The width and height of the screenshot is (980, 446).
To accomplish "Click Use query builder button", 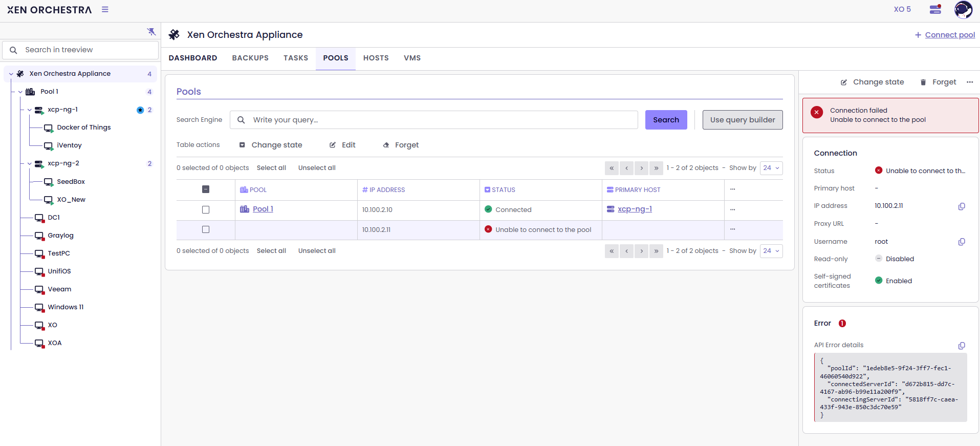I will coord(743,120).
